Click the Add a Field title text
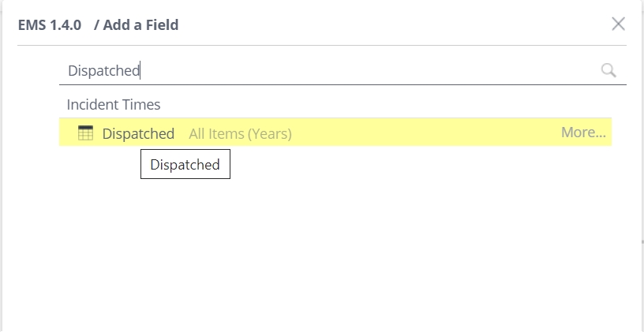Viewport: 644px width, 332px height. click(x=140, y=24)
